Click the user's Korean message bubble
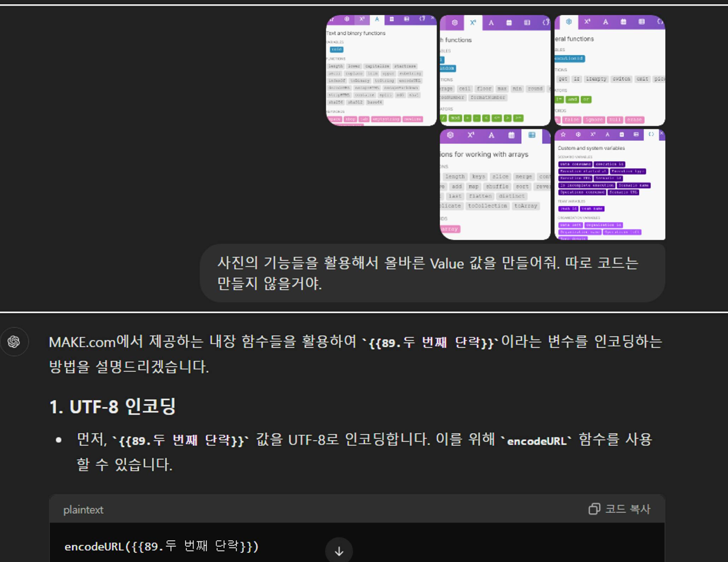The image size is (728, 562). [432, 273]
